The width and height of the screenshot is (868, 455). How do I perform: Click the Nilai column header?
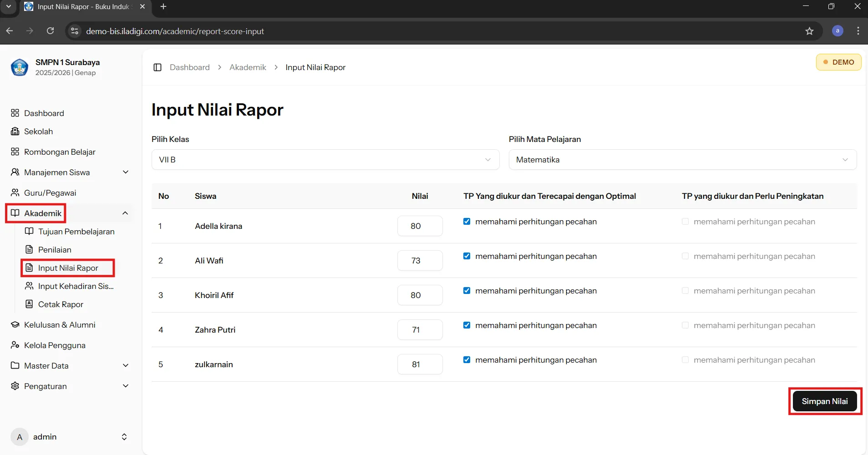[x=420, y=196]
